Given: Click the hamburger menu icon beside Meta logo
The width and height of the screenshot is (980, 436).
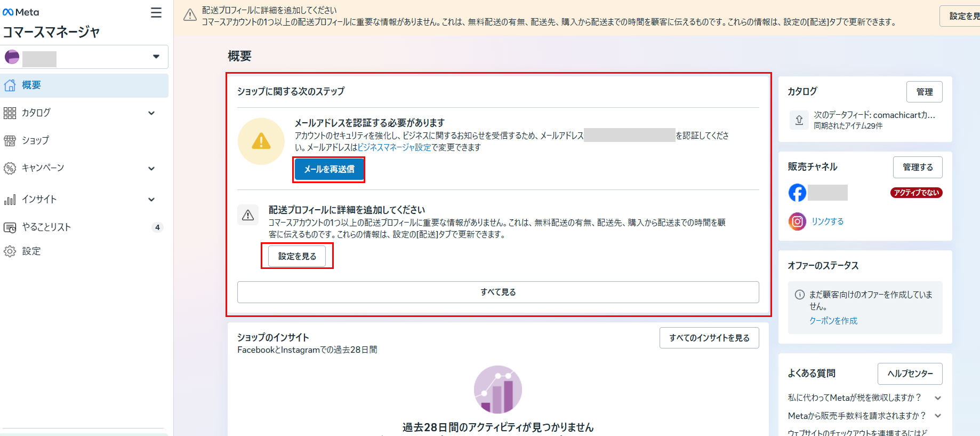Looking at the screenshot, I should tap(156, 13).
